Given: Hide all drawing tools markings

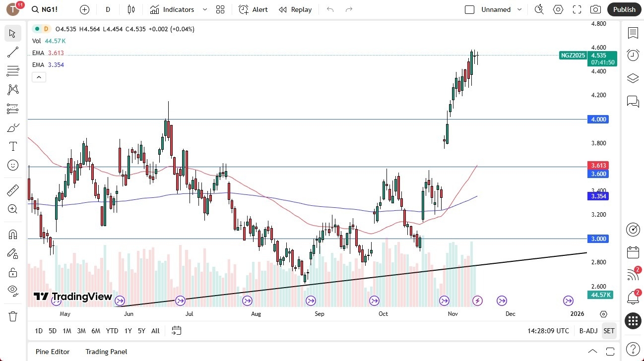Looking at the screenshot, I should (13, 290).
